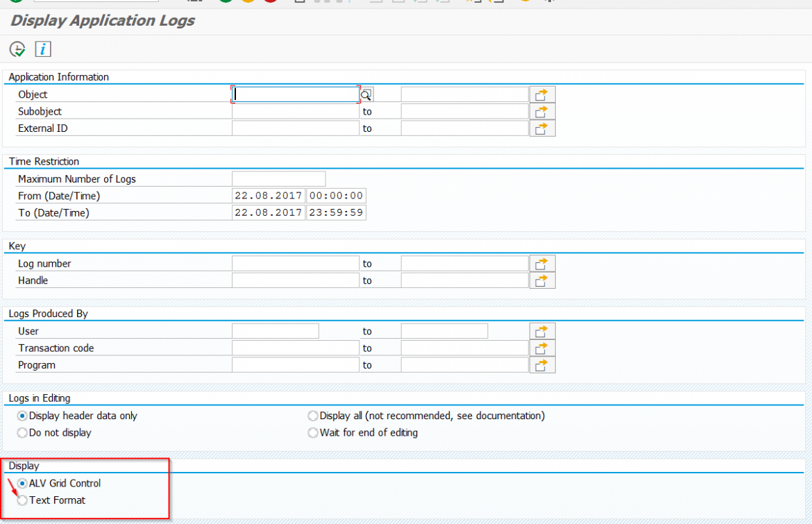Enable Display all logs in editing
This screenshot has height=524, width=812.
[x=312, y=415]
